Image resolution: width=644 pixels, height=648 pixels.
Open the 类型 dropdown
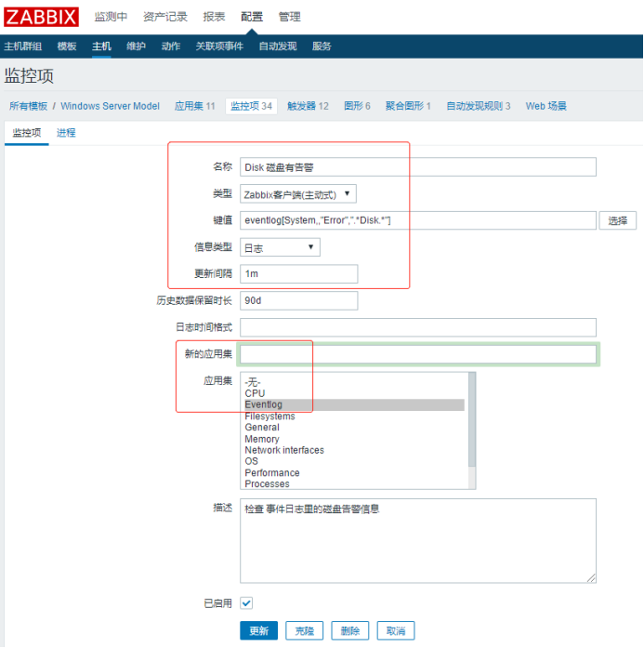tap(297, 193)
